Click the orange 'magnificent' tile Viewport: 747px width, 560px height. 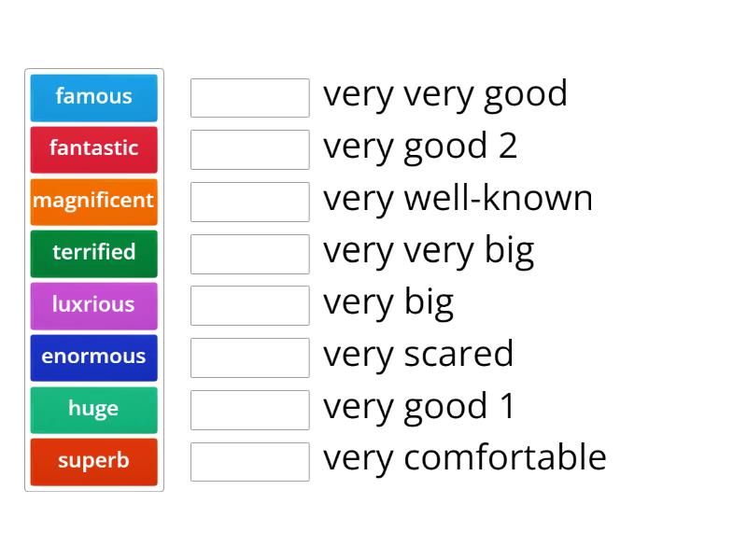(93, 201)
